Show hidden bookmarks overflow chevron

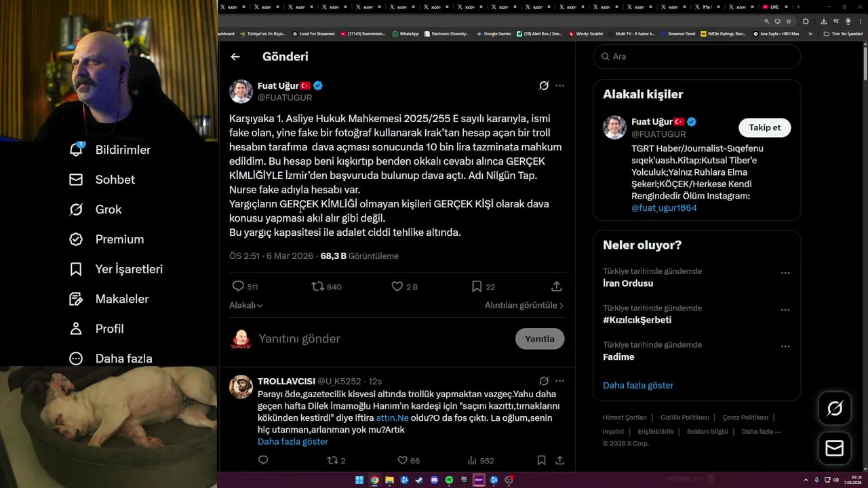coord(810,34)
